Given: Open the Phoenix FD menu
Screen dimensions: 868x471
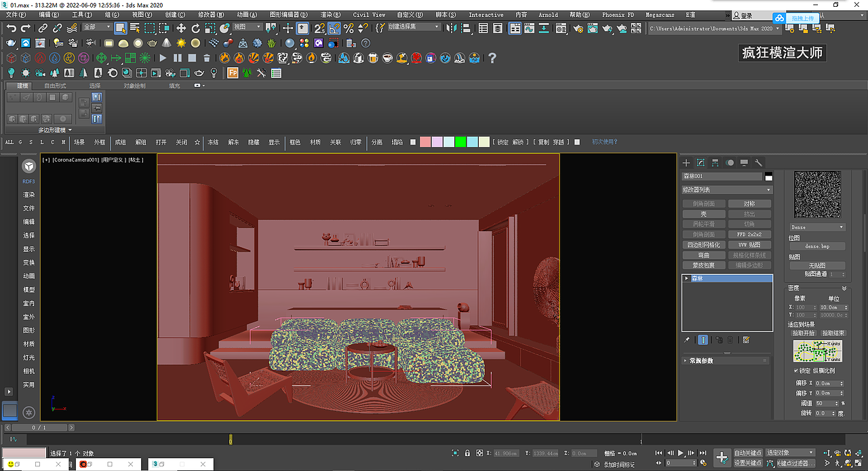Looking at the screenshot, I should pyautogui.click(x=618, y=14).
